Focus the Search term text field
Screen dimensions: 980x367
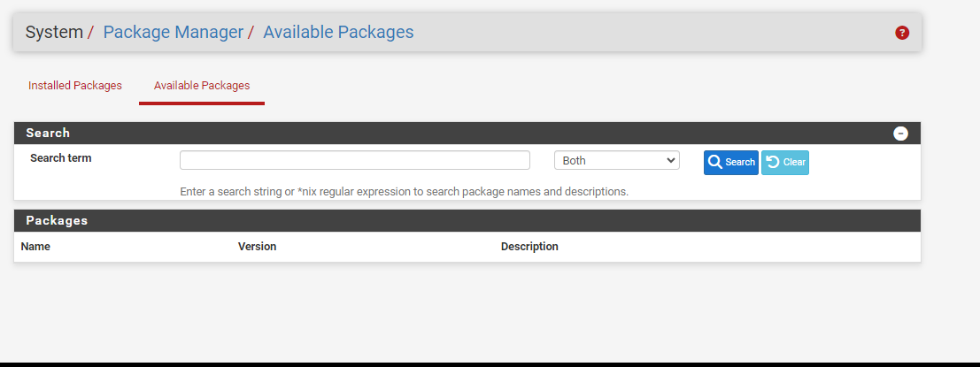[354, 160]
